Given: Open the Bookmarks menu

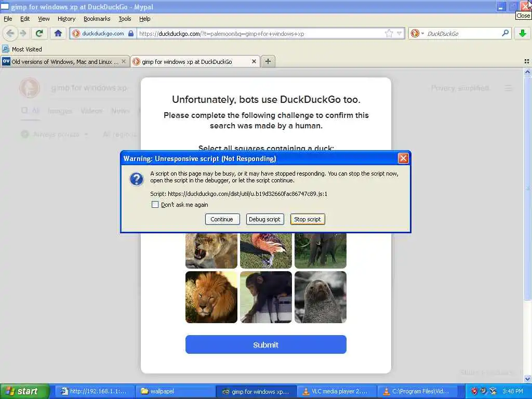Looking at the screenshot, I should [97, 19].
